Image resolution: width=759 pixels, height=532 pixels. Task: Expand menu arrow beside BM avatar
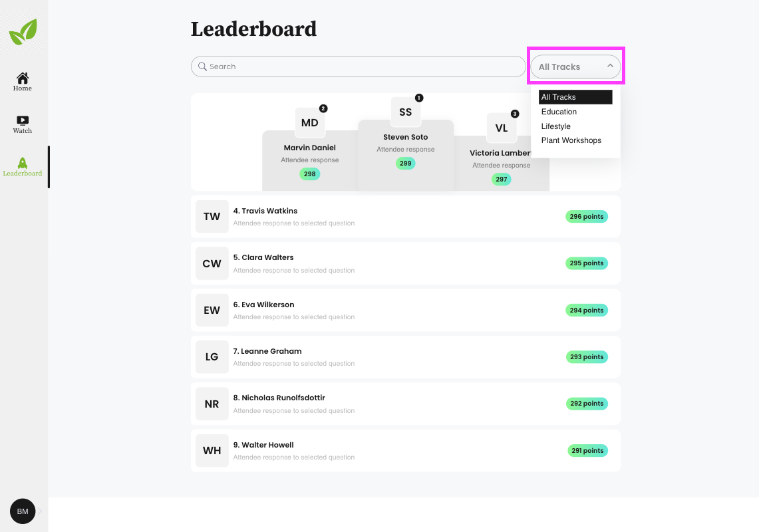[x=40, y=511]
